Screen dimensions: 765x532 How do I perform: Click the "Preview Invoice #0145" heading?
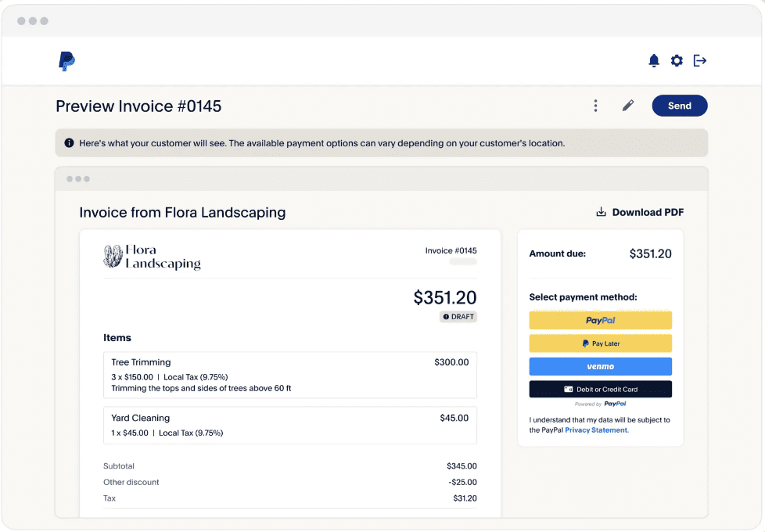pos(138,106)
